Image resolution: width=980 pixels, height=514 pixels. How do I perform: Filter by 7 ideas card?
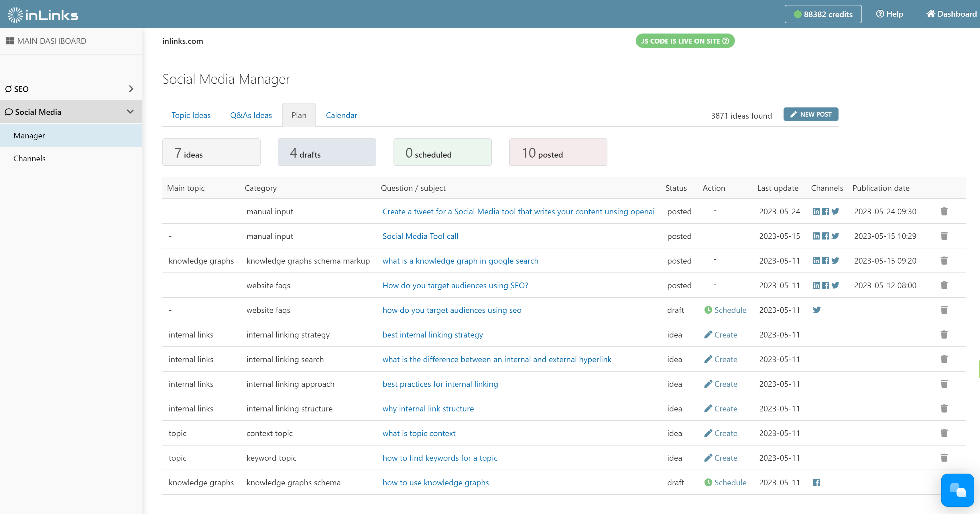(211, 152)
